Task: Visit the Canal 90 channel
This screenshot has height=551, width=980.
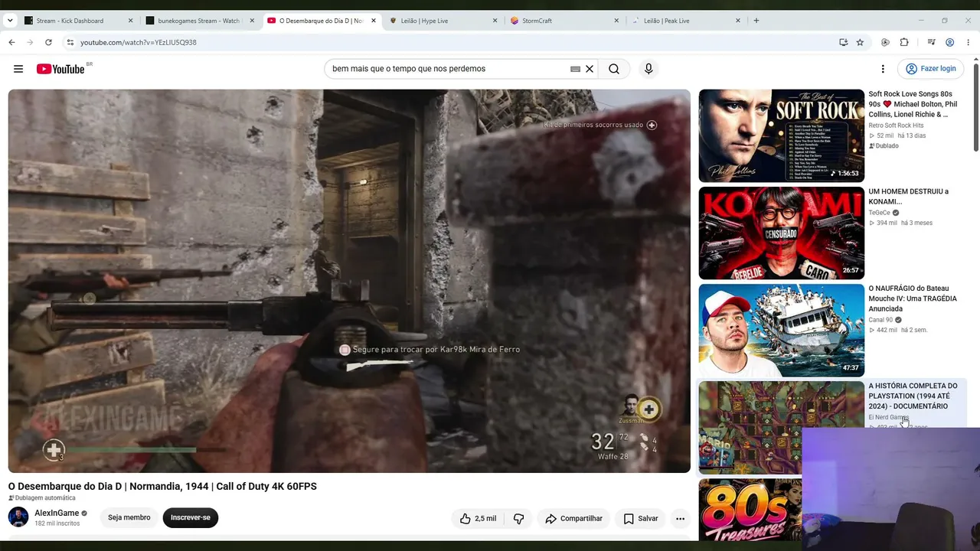Action: pyautogui.click(x=880, y=320)
